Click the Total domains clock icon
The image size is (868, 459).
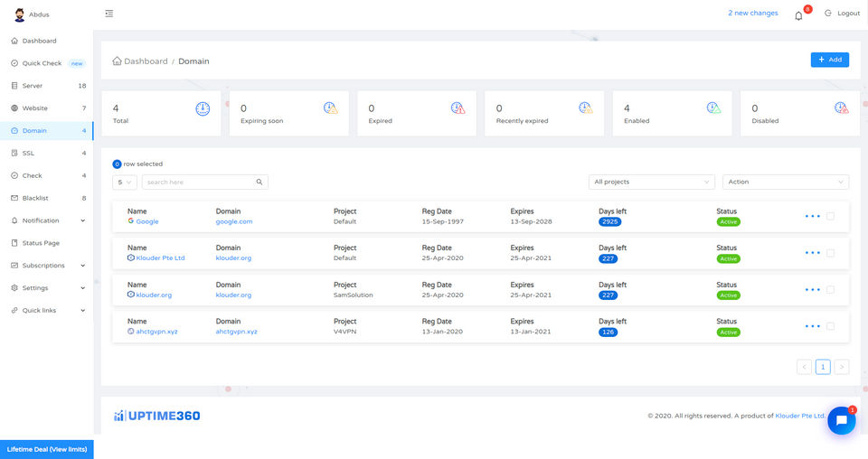[x=203, y=108]
